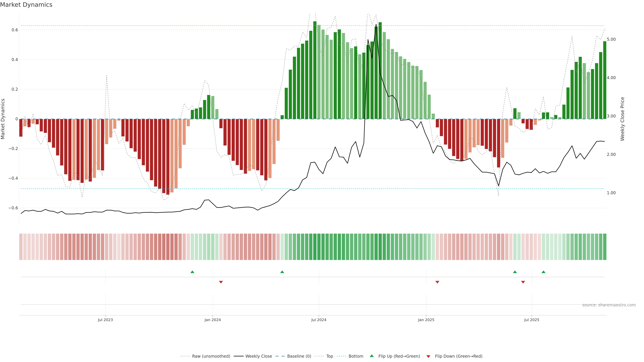The width and height of the screenshot is (644, 362).
Task: Click the Weekly Close Price axis title
Action: click(x=622, y=119)
